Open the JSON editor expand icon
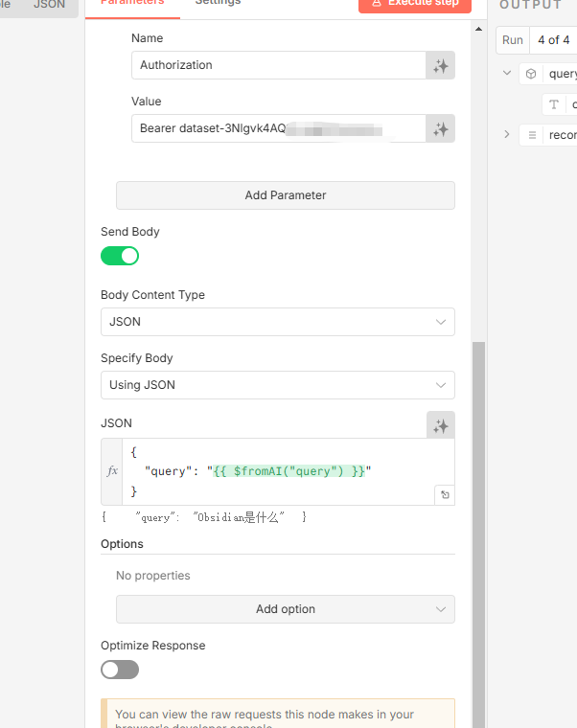The height and width of the screenshot is (728, 577). (x=444, y=495)
